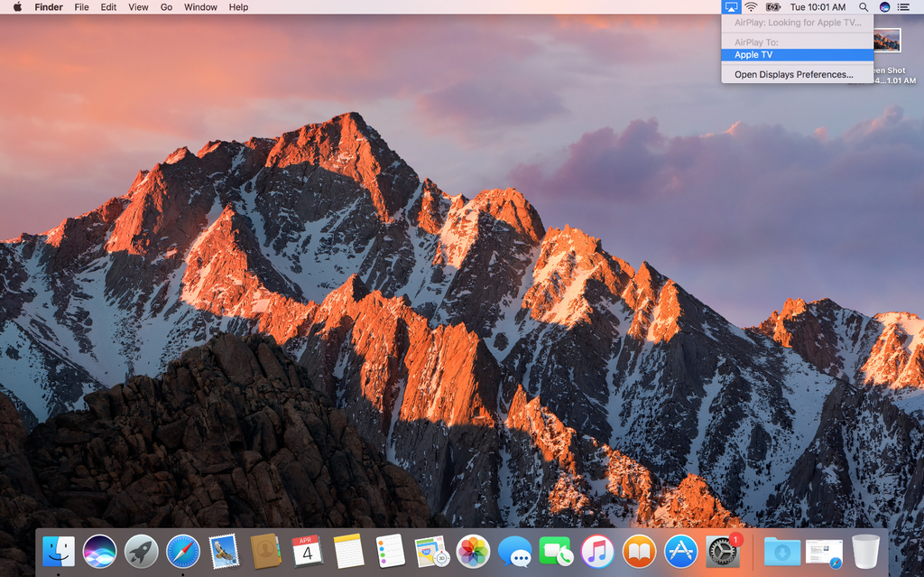Open iTunes from the Dock
This screenshot has width=924, height=577.
coord(598,552)
